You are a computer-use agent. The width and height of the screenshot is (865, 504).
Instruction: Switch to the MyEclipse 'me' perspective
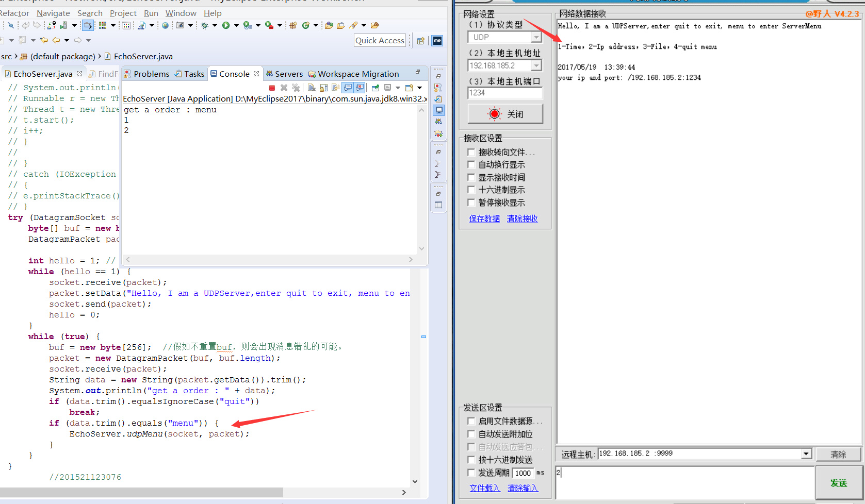point(437,41)
